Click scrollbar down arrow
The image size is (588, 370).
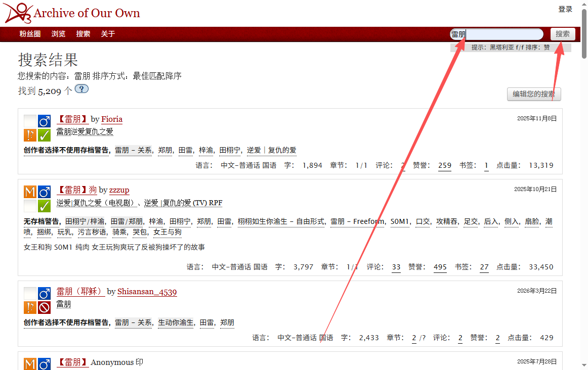coord(584,365)
